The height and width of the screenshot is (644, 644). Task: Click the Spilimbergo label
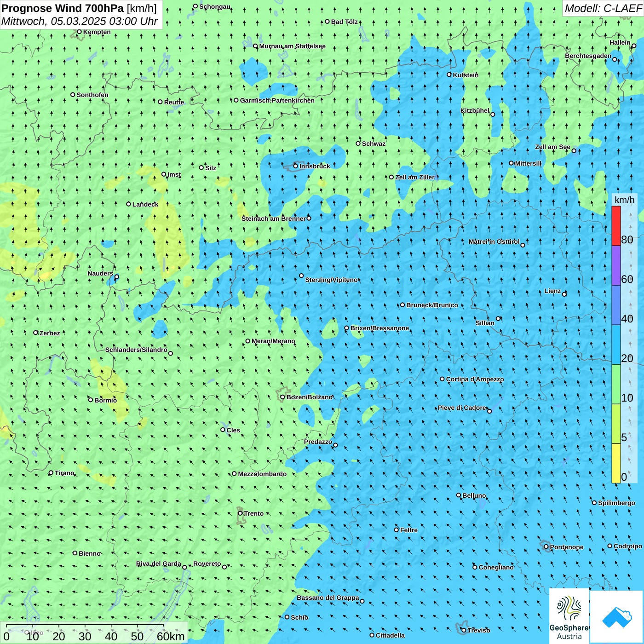(616, 503)
